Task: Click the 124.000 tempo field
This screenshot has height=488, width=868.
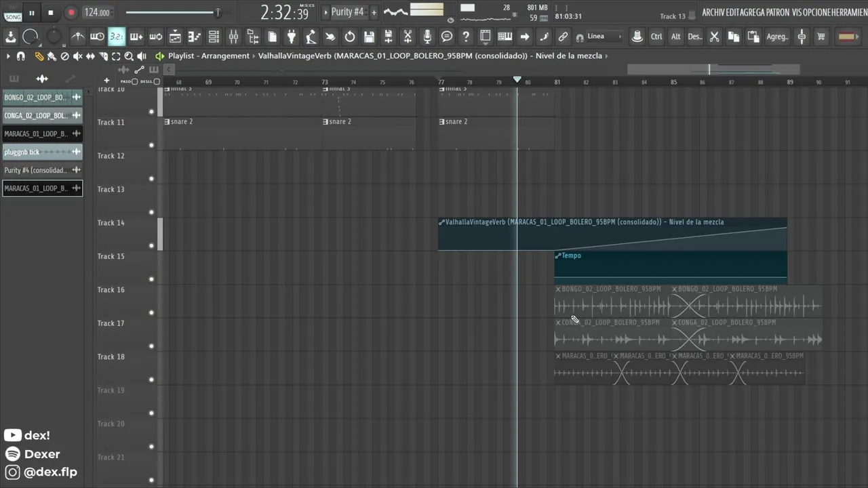Action: (97, 12)
